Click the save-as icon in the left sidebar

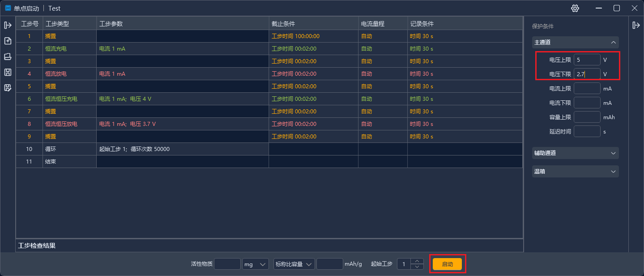pos(8,88)
